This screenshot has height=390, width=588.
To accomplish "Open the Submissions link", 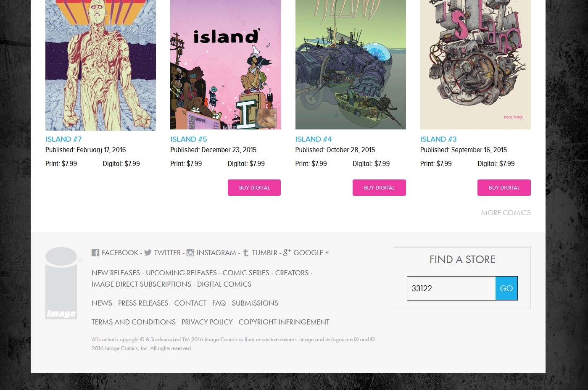I will (255, 303).
